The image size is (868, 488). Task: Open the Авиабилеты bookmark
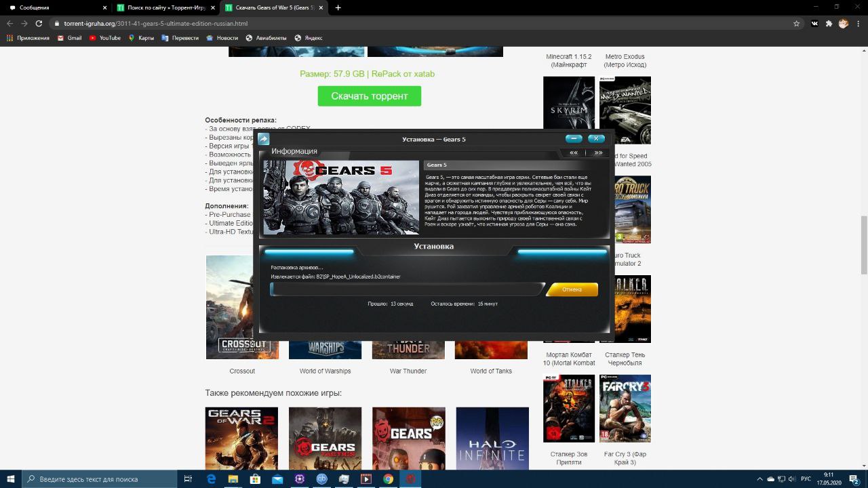[267, 38]
